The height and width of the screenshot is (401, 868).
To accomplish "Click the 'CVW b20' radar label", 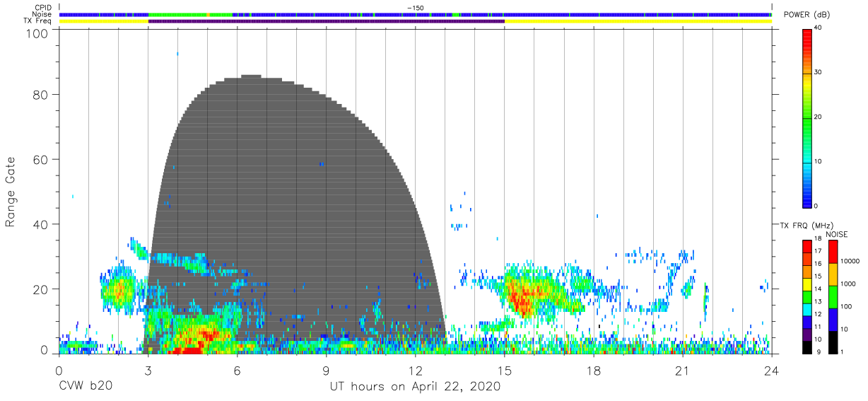I will [x=86, y=387].
